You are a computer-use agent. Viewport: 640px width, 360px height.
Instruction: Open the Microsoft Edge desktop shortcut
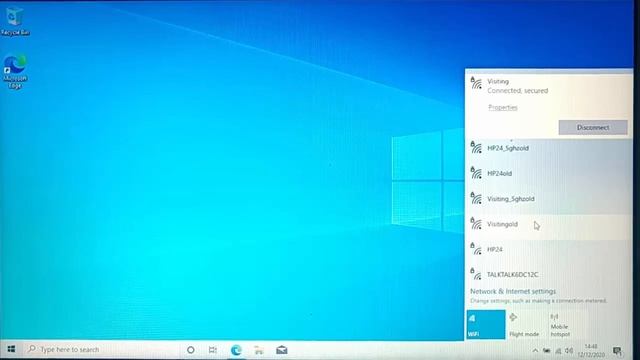15,72
